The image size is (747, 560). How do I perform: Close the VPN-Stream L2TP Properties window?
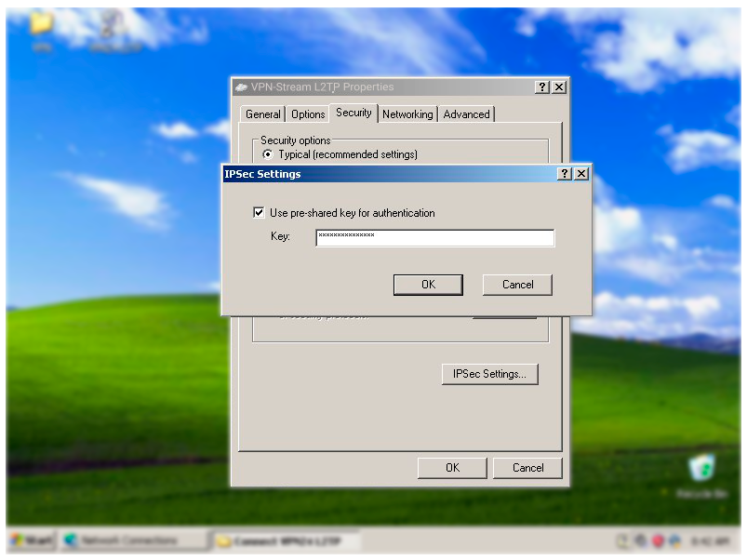(559, 87)
